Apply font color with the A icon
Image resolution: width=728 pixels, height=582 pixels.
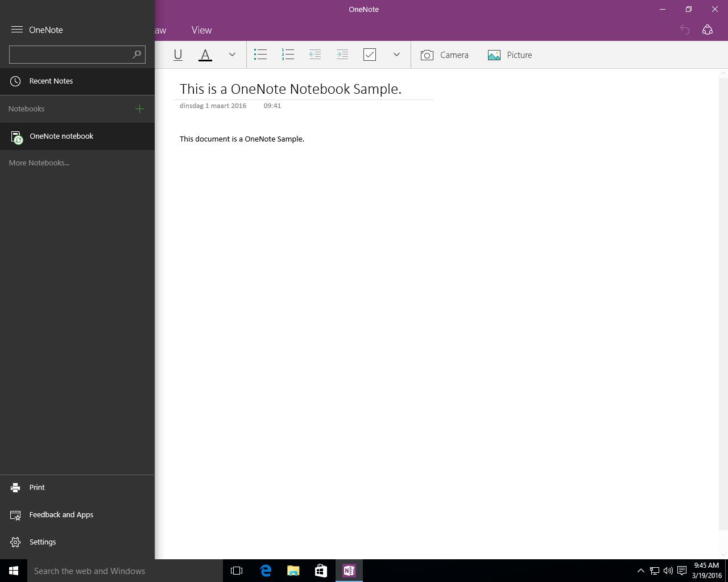pyautogui.click(x=205, y=55)
